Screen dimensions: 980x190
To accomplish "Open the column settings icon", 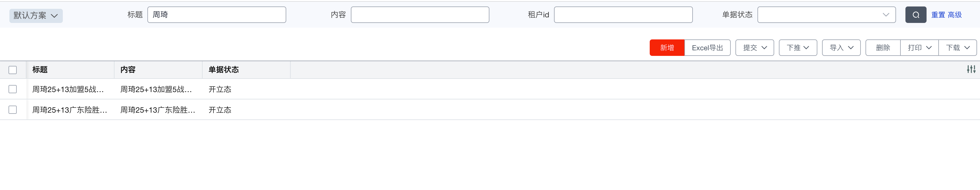I will coord(971,69).
